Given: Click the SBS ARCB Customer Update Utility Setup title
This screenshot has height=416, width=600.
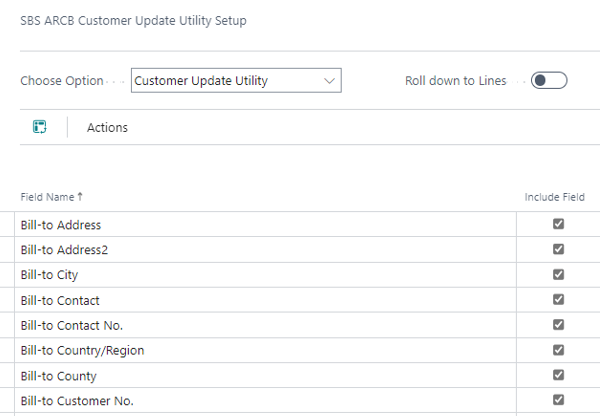Looking at the screenshot, I should (x=133, y=21).
